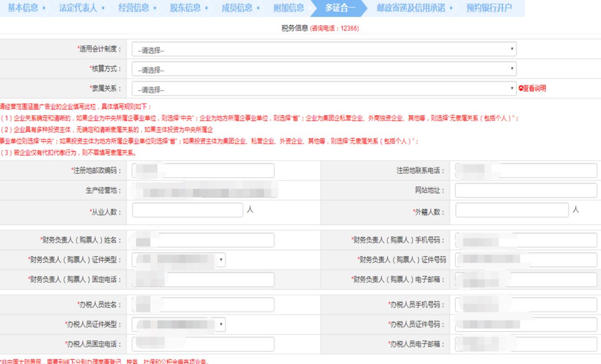Expand the 隶属关系 dropdown
This screenshot has width=601, height=364.
coord(324,89)
